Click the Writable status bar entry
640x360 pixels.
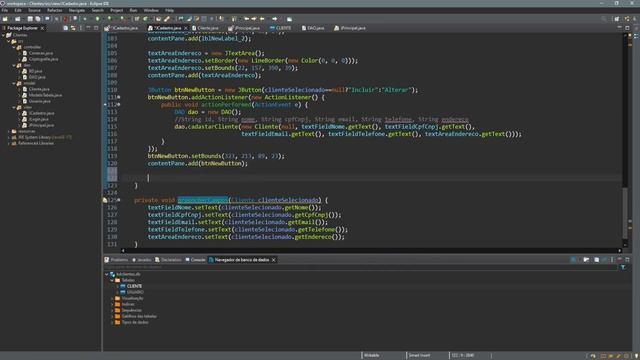(x=371, y=356)
